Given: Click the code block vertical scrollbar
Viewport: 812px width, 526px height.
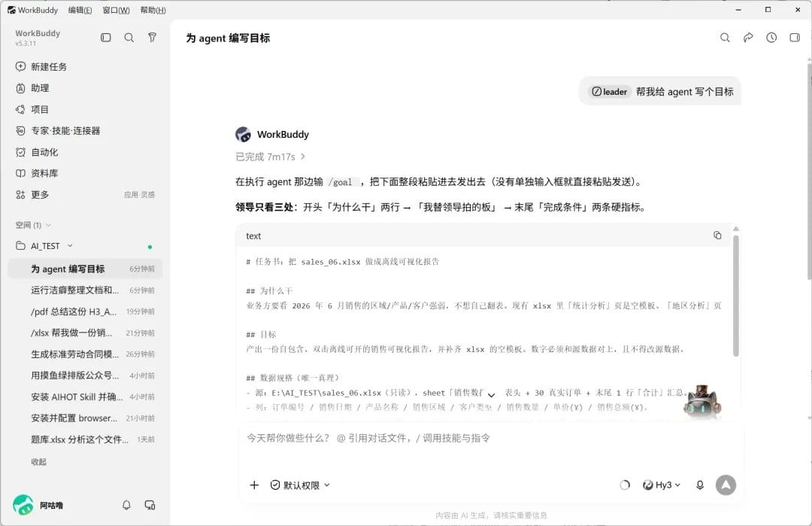Looking at the screenshot, I should point(736,296).
